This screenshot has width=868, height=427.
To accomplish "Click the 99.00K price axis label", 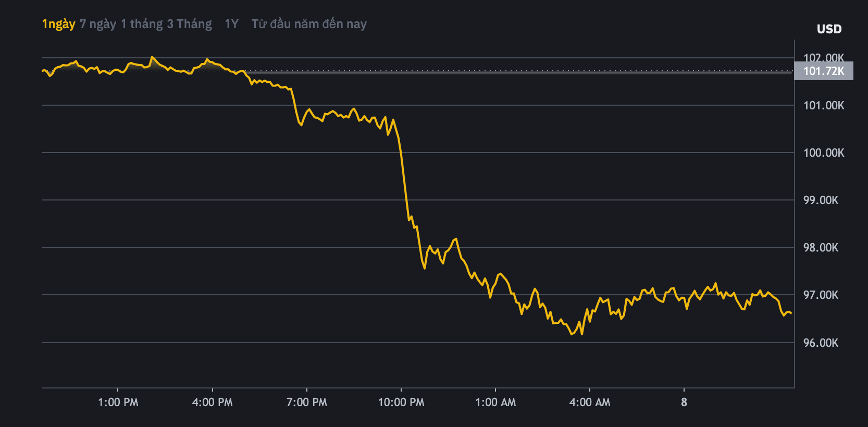I will (821, 200).
